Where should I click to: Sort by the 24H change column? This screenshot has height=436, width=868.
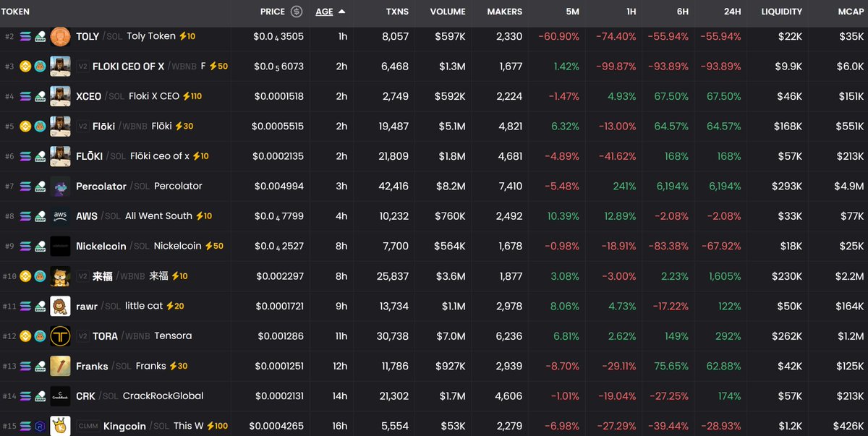732,12
